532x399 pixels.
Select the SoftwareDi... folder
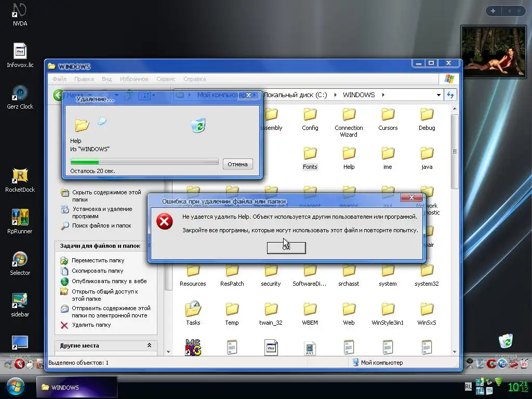pyautogui.click(x=310, y=275)
